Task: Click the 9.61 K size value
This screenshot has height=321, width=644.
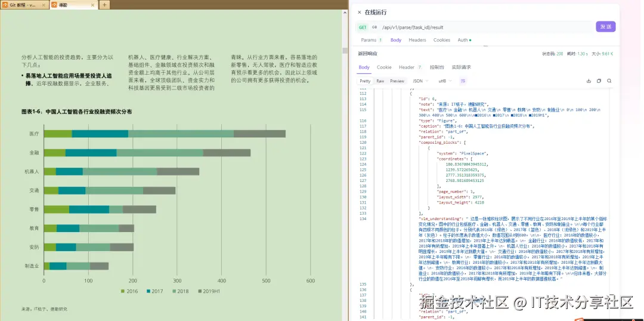Action: pos(608,54)
